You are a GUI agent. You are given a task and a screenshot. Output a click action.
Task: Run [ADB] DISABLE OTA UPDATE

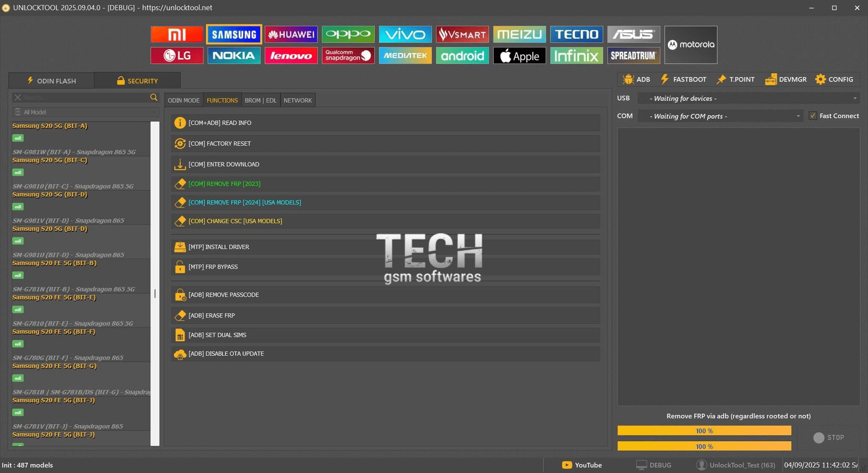point(386,353)
